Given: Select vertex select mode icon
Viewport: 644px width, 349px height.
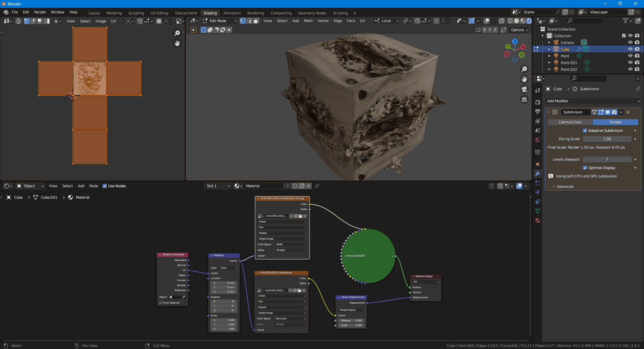Looking at the screenshot, I should [243, 21].
